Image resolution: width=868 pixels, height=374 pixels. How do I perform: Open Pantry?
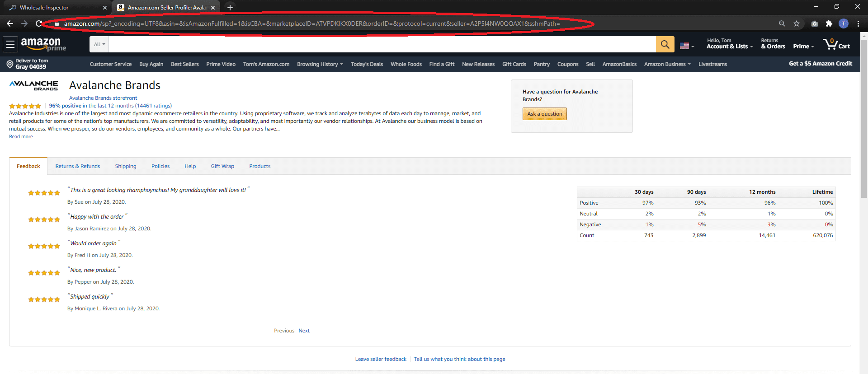pyautogui.click(x=542, y=64)
